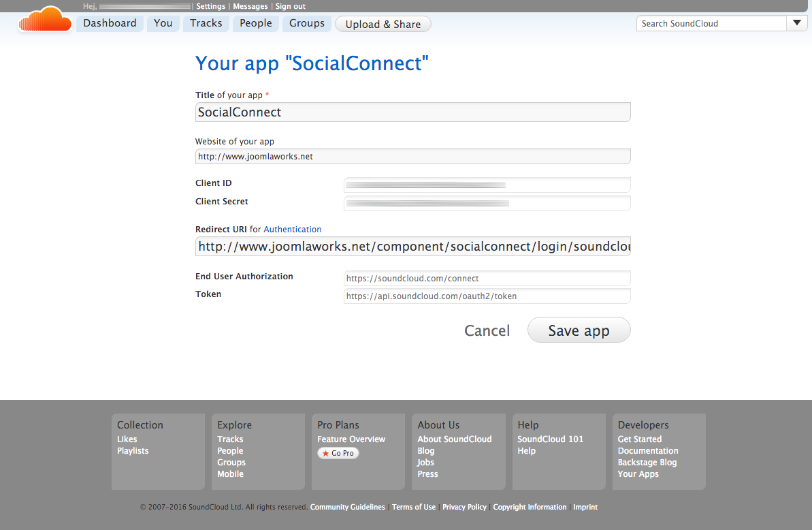Image resolution: width=812 pixels, height=530 pixels.
Task: Open the Your Apps footer link
Action: click(x=638, y=473)
